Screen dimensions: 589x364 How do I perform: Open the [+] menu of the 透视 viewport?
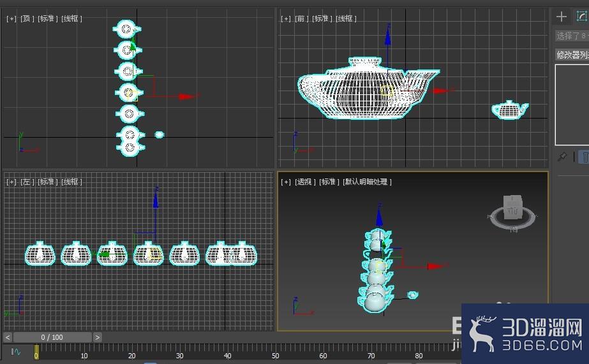point(286,182)
